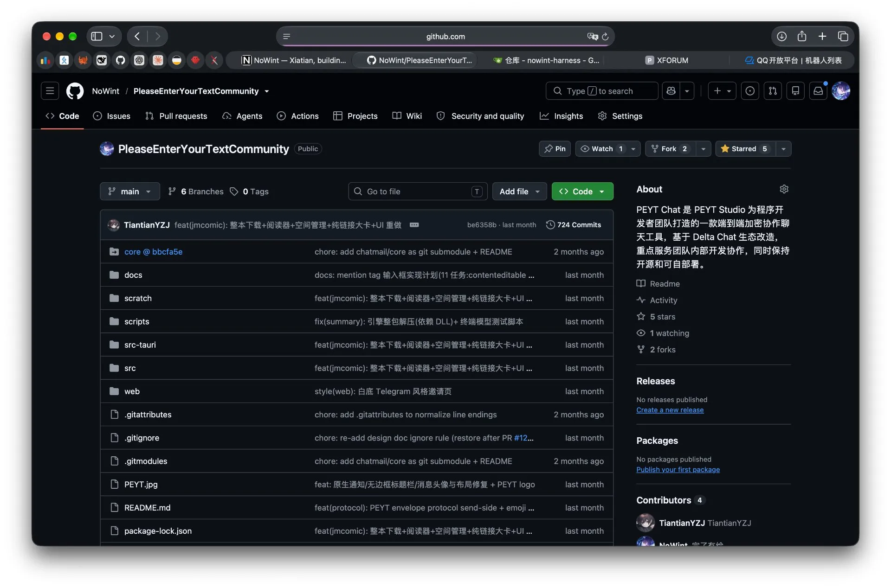Expand the star lists dropdown arrow
Screen dimensions: 891x588
tap(783, 149)
